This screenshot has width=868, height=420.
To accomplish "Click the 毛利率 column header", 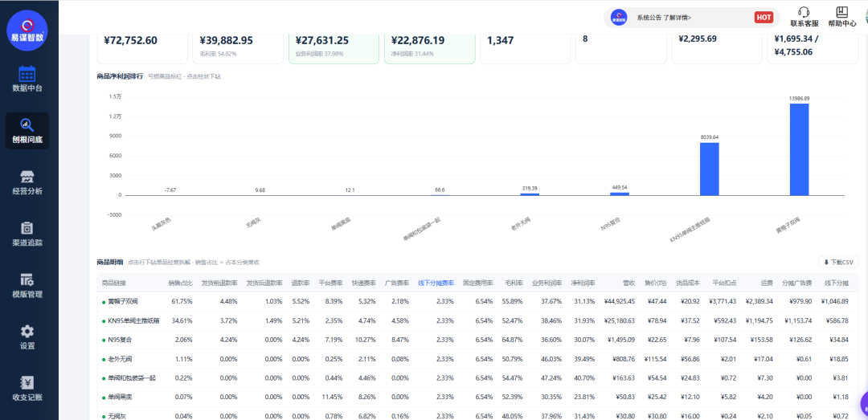I will coord(514,283).
